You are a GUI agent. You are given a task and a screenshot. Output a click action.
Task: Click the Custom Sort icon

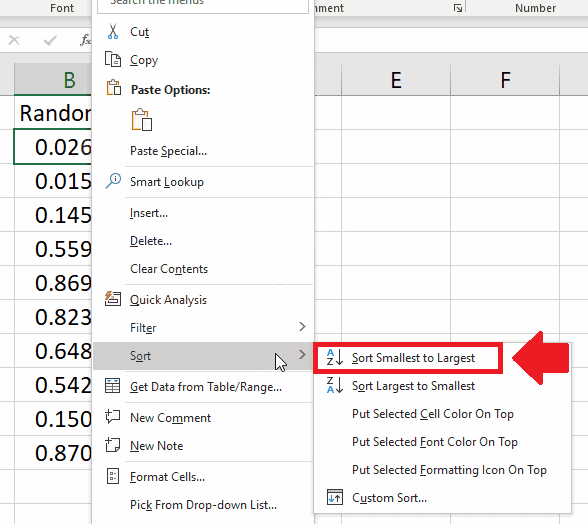[x=334, y=497]
